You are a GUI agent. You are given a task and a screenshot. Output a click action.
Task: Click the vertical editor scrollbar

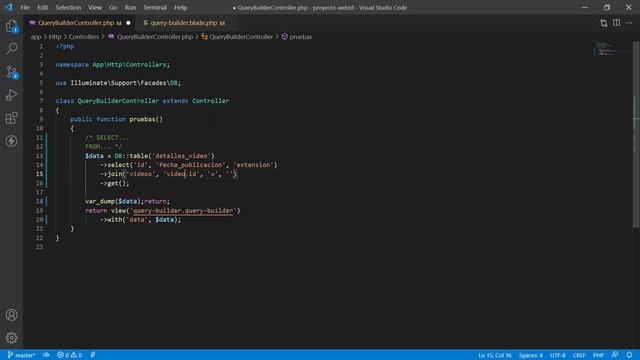pos(636,135)
